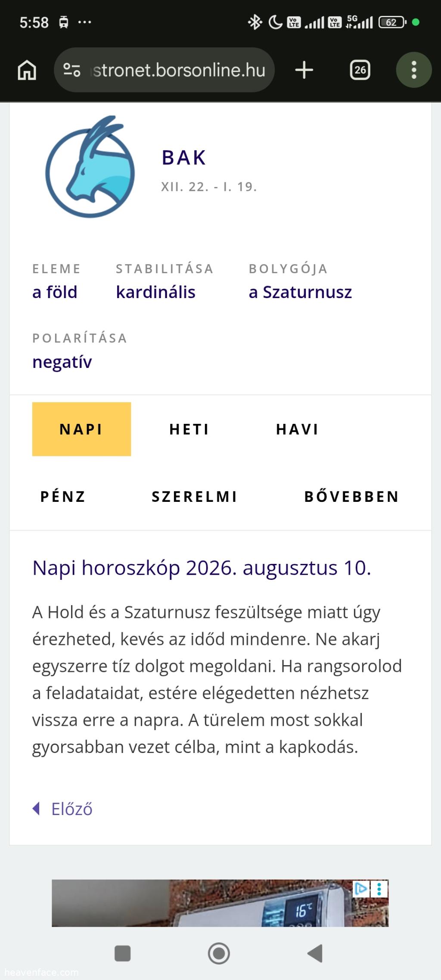Open the tab switcher showing 26
441x980 pixels.
360,70
